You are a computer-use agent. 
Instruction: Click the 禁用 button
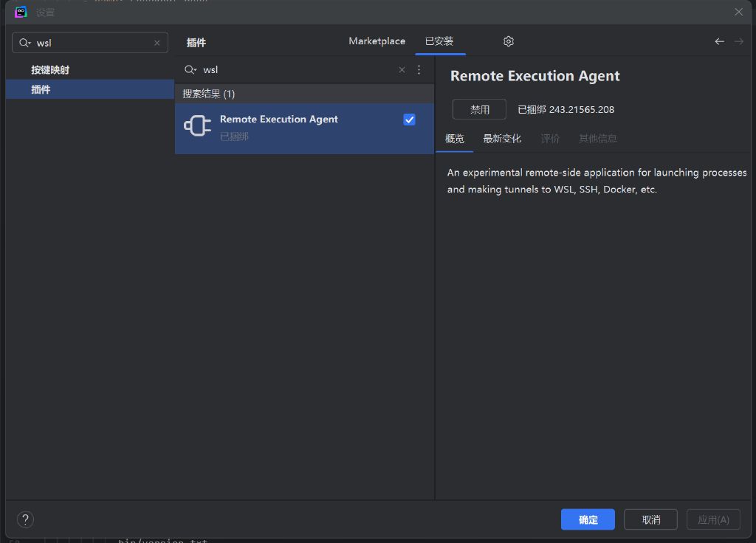point(479,109)
